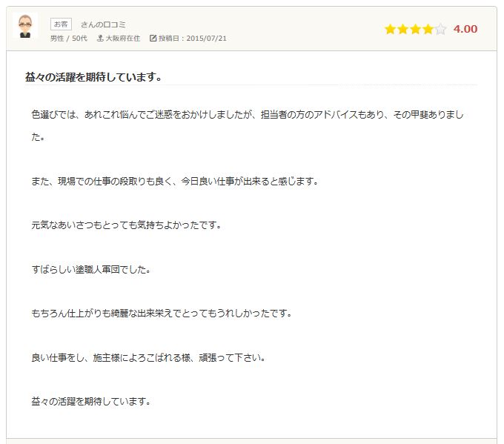Click the location person icon
This screenshot has width=504, height=444.
[x=100, y=39]
